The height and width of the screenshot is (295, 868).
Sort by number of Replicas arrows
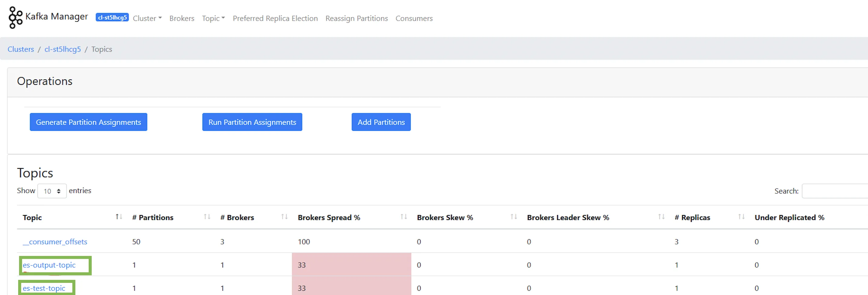click(x=741, y=217)
